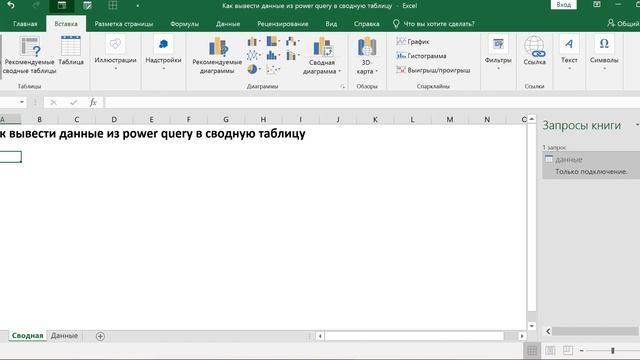Click the Redo arrow in title bar
640x360 pixels.
click(36, 5)
